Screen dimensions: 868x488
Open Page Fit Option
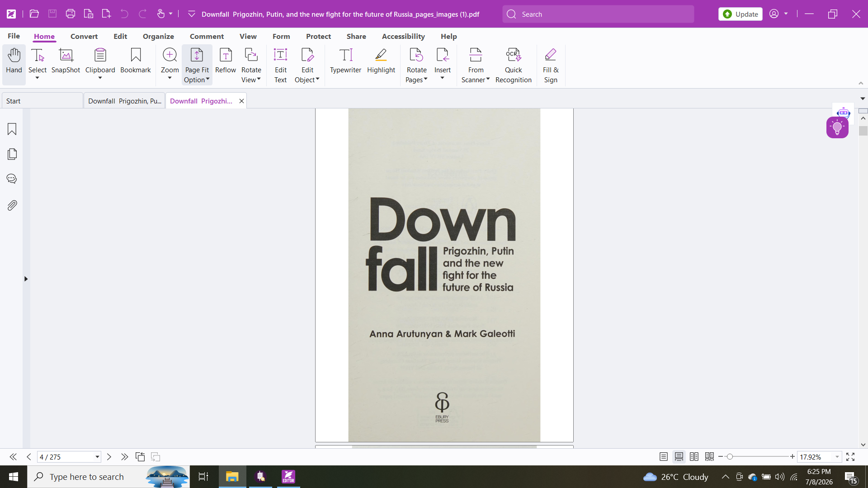[197, 65]
